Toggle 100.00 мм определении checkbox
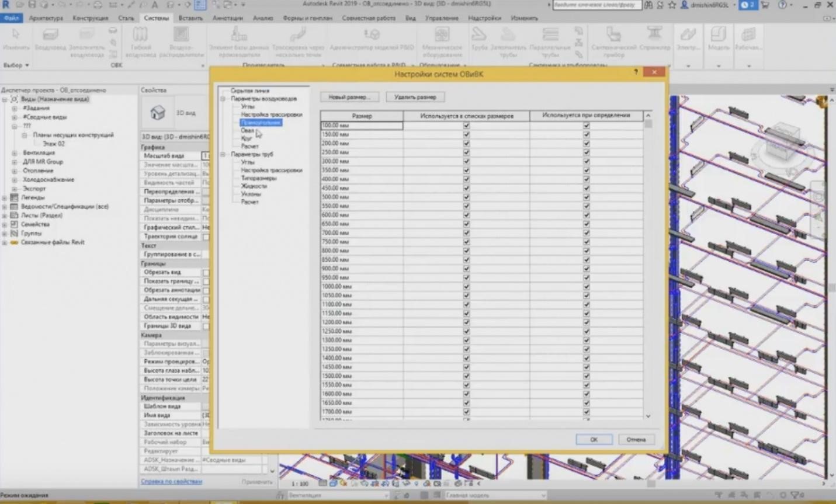 [x=585, y=126]
